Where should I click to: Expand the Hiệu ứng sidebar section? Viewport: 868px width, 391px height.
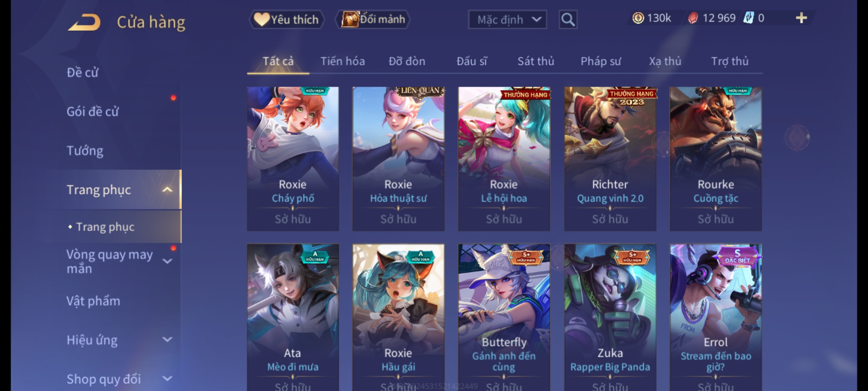click(x=167, y=340)
